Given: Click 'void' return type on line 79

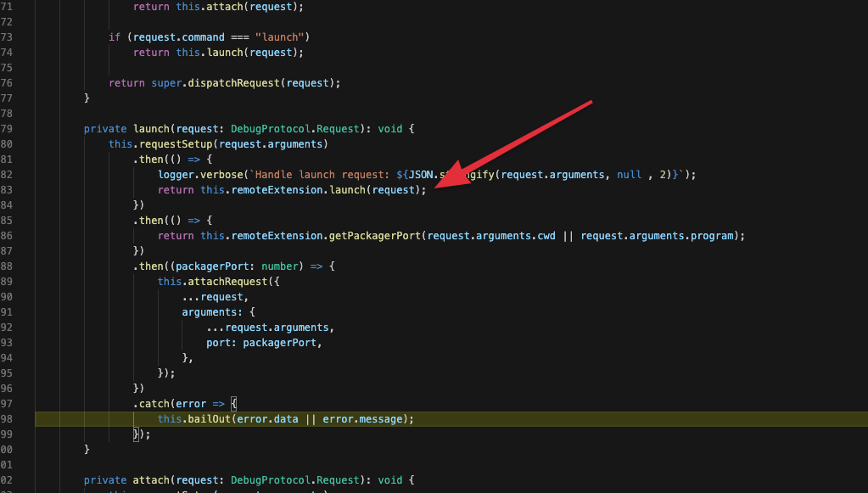Looking at the screenshot, I should (x=390, y=129).
